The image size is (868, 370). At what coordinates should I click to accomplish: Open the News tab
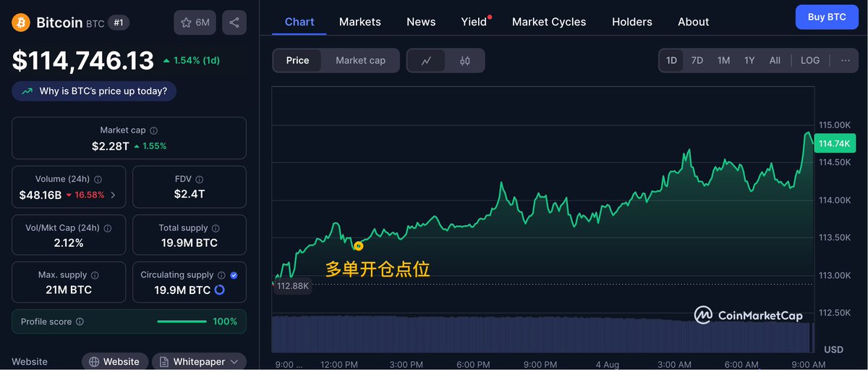[421, 22]
